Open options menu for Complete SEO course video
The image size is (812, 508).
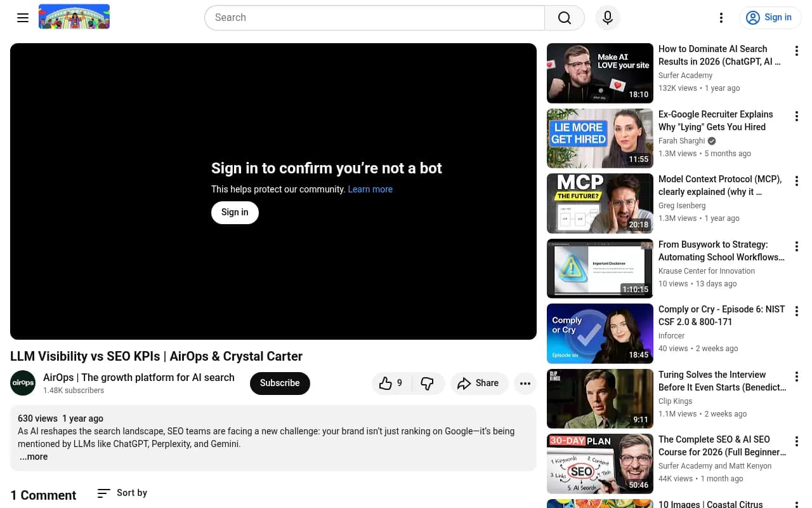[x=797, y=441]
